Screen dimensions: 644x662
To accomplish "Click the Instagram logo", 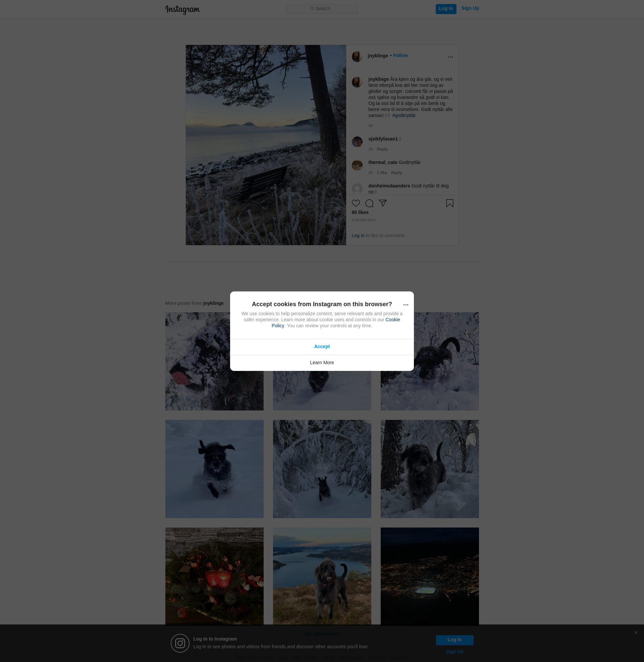I will (182, 9).
